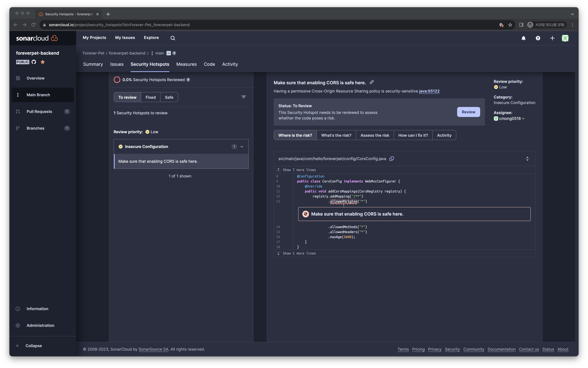Switch to the Code tab
This screenshot has width=588, height=368.
209,64
